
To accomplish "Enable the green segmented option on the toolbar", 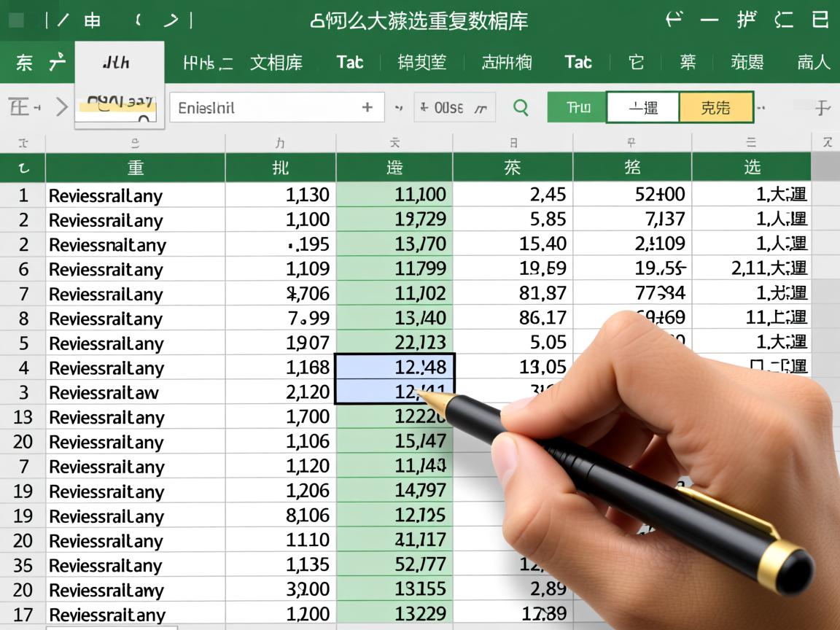I will pyautogui.click(x=576, y=106).
